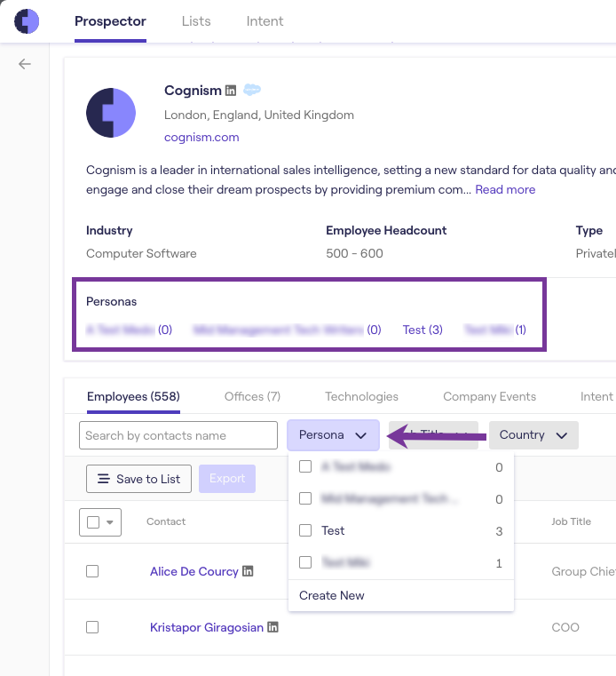Open select-all dropdown arrow in table header
This screenshot has height=676, width=616.
coord(110,522)
